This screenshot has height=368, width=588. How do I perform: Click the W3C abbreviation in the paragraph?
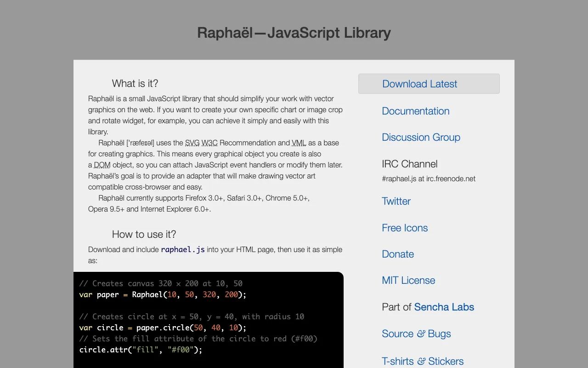pos(209,143)
